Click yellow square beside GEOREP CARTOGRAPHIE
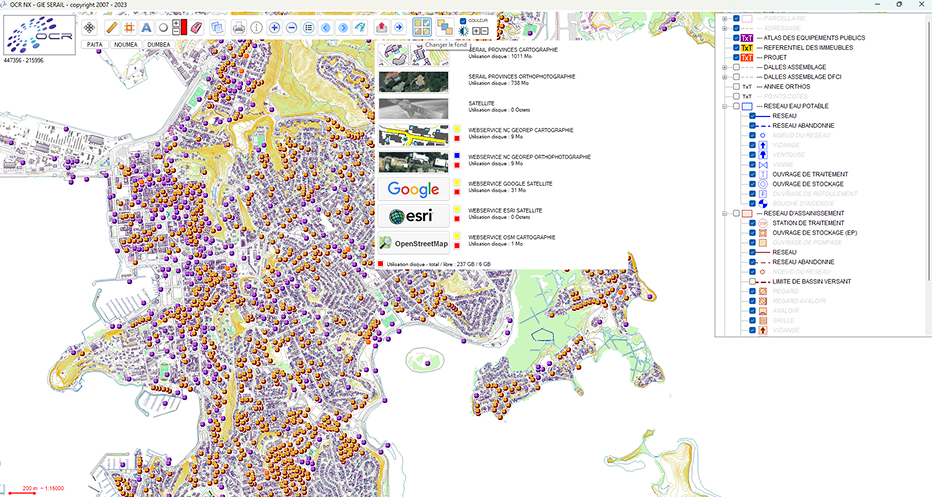This screenshot has height=497, width=932. [x=456, y=128]
